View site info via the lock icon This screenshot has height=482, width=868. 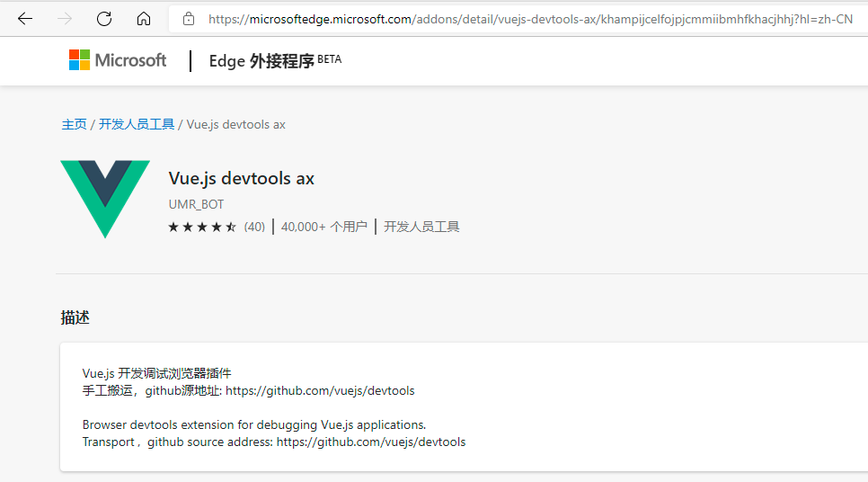click(x=189, y=19)
